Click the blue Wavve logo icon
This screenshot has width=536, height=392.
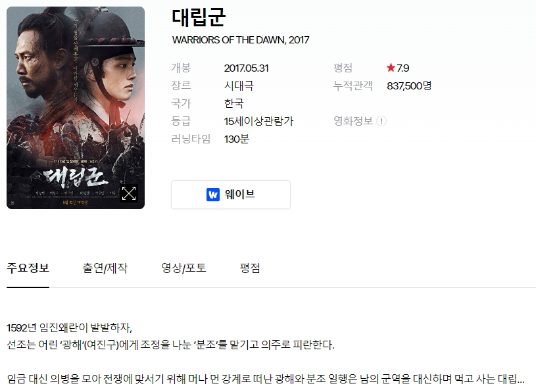(x=213, y=195)
